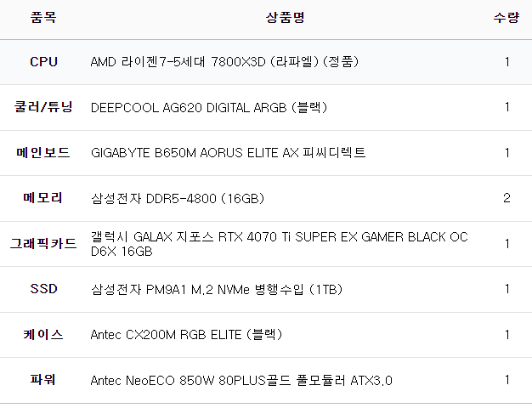Click the quantity 2 in the 메모리 row
Image resolution: width=532 pixels, height=408 pixels.
507,198
